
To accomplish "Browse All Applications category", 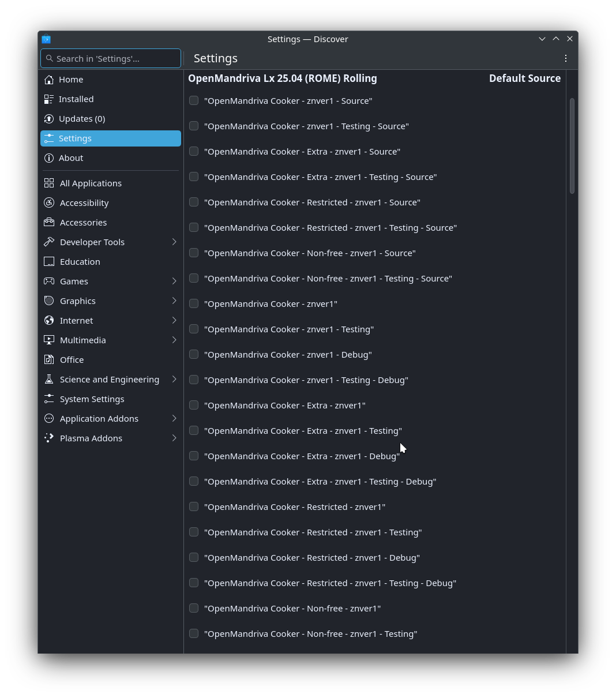I will tap(111, 183).
